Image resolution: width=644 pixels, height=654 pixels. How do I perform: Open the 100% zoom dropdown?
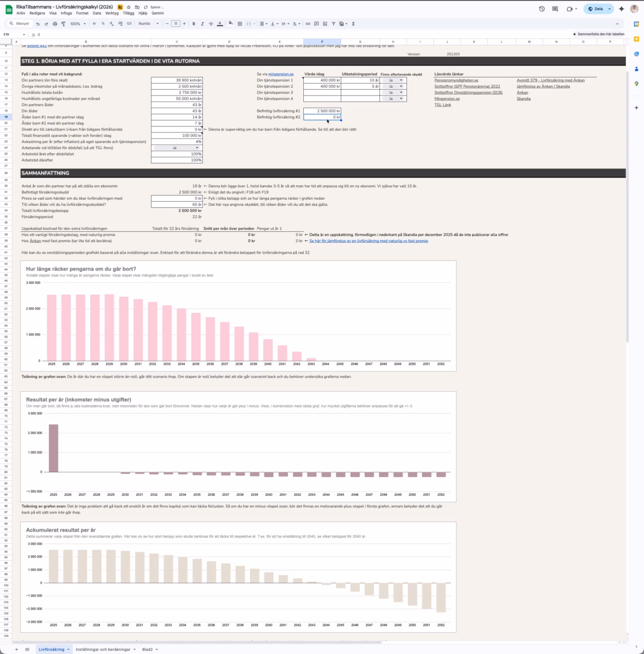pos(77,24)
